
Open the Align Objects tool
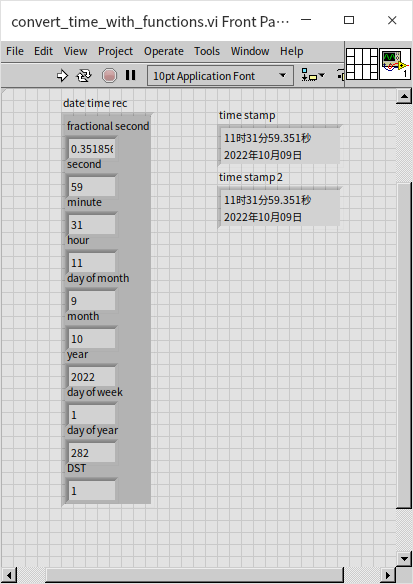point(309,75)
